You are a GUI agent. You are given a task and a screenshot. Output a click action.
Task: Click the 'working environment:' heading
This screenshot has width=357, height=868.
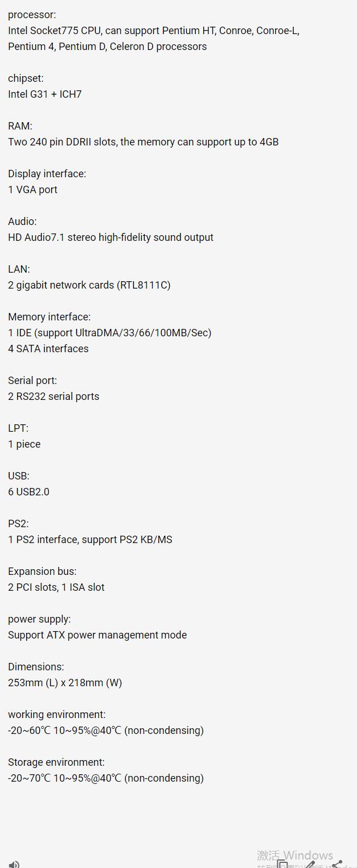pos(57,715)
